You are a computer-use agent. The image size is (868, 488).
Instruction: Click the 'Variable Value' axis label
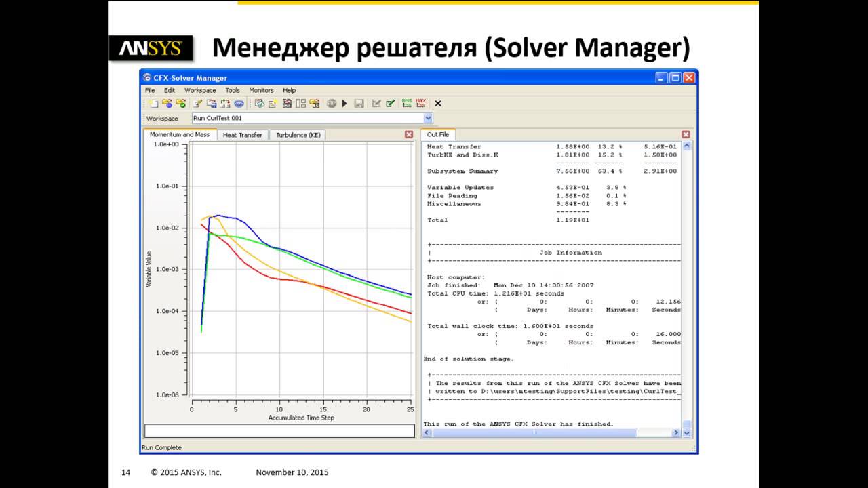pos(149,269)
